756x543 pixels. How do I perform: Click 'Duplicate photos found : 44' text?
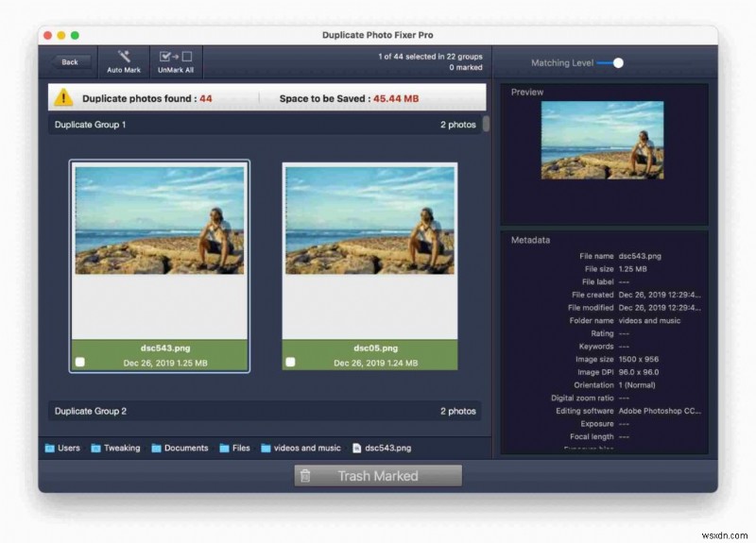(x=147, y=99)
